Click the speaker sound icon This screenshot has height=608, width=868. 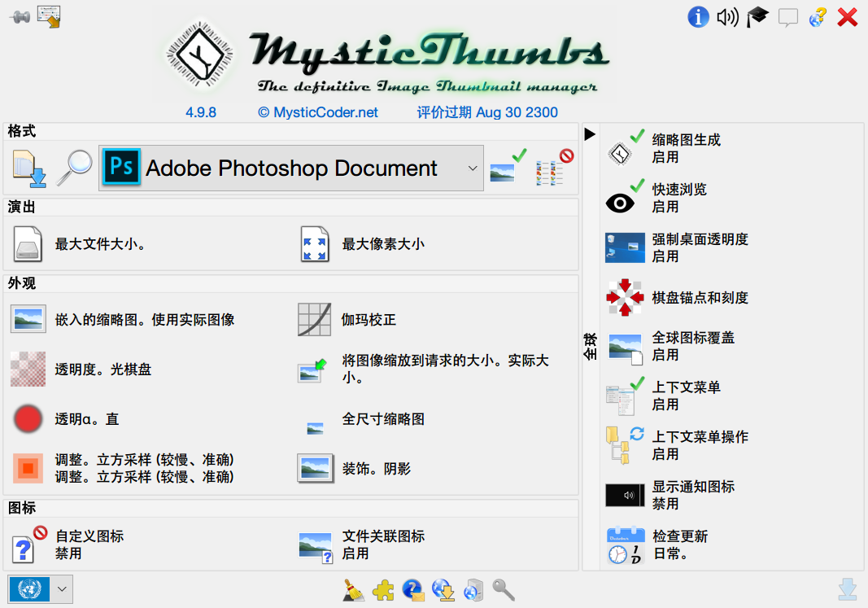tap(727, 17)
